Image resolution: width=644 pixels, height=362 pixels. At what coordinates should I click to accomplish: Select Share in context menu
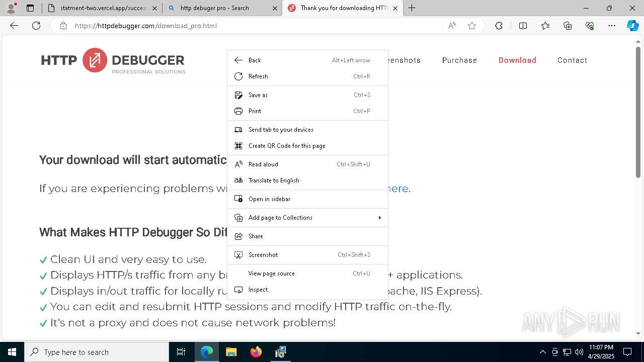pos(307,236)
